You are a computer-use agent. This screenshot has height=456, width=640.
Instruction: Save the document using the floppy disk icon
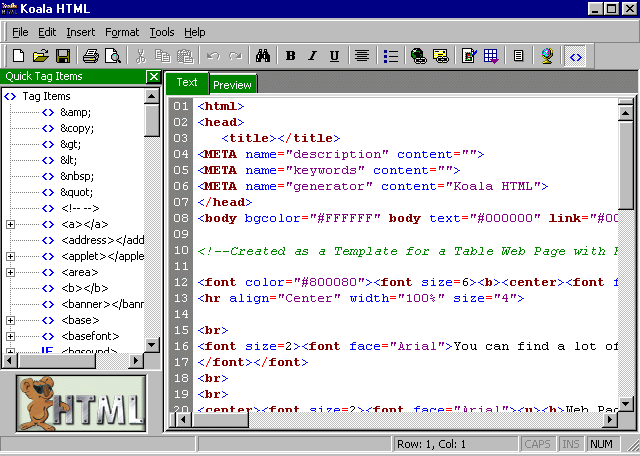[x=62, y=56]
